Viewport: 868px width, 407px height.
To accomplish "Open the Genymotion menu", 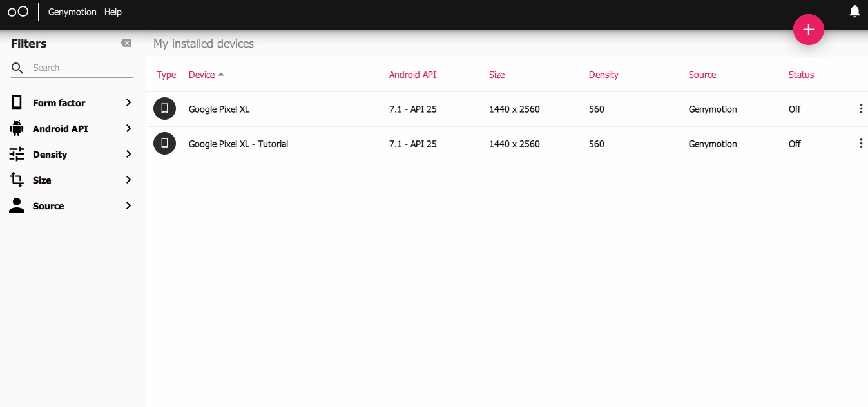I will point(72,12).
